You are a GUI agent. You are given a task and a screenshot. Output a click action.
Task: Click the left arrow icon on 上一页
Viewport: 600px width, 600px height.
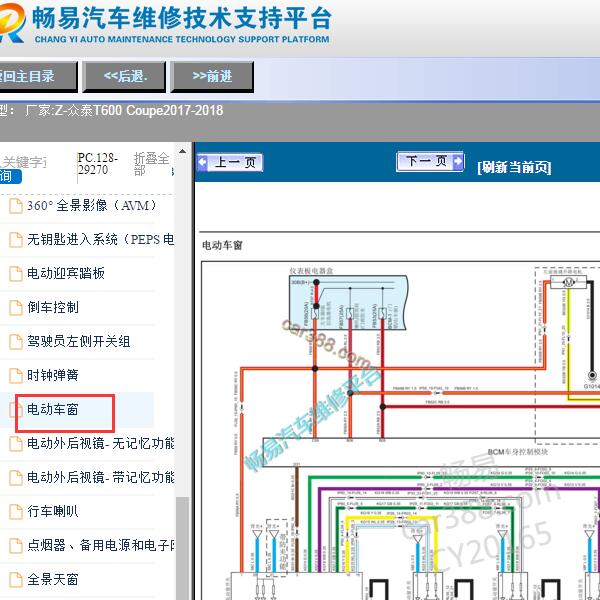pos(202,162)
